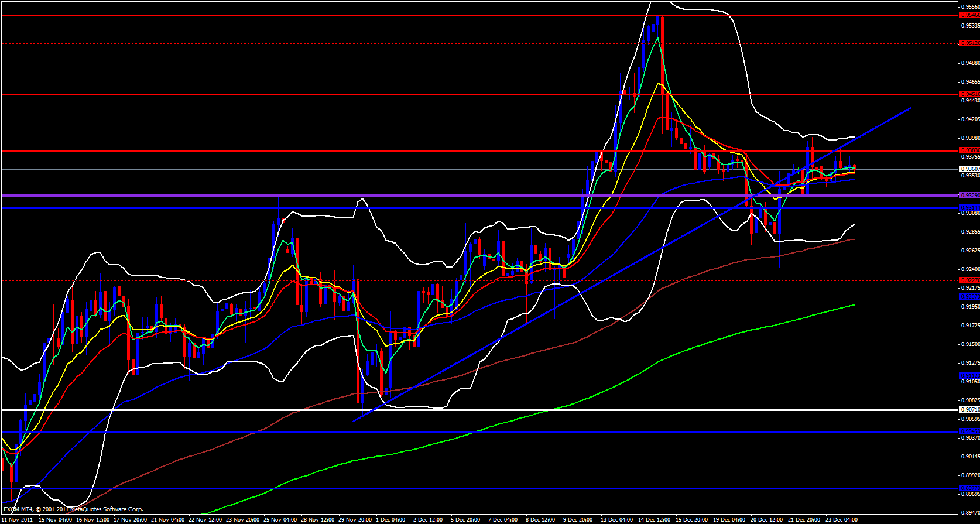The image size is (980, 524).
Task: Click the 23 Dec 04:00 time label
Action: [841, 519]
